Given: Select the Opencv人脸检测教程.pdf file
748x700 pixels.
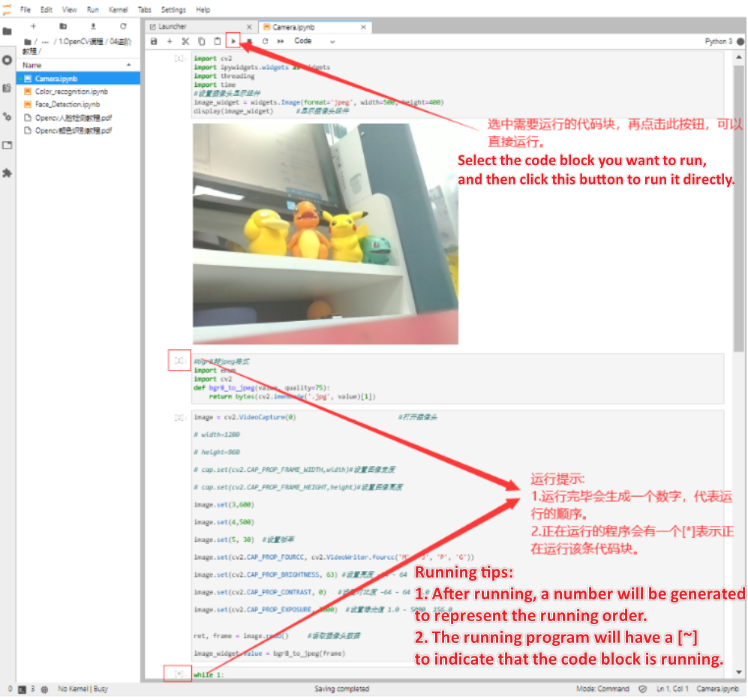Looking at the screenshot, I should tap(78, 118).
